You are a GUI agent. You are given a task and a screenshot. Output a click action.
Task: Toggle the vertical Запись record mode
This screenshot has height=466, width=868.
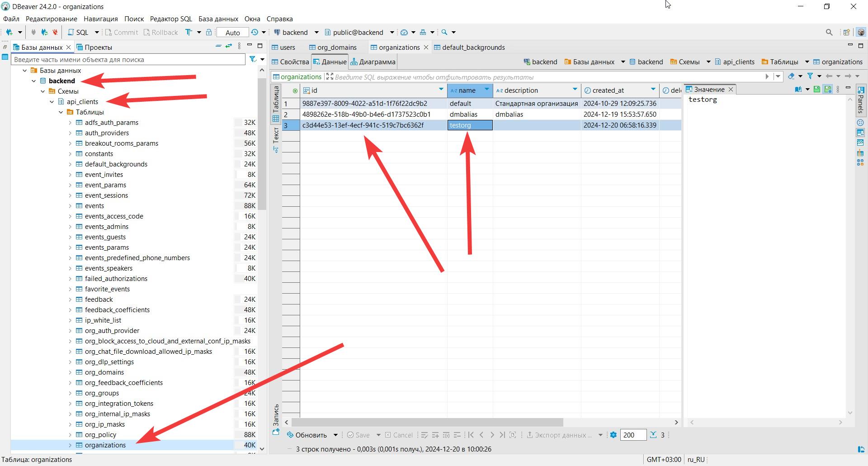pos(276,419)
